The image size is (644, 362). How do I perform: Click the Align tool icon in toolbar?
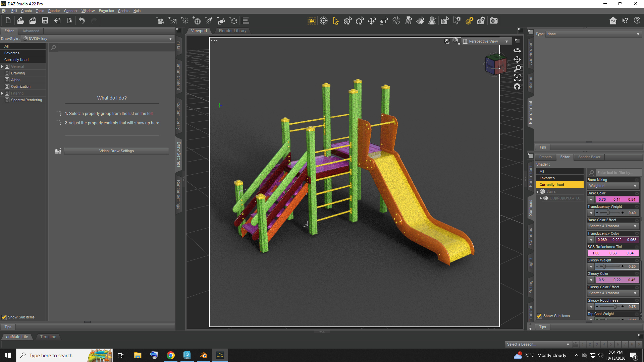point(246,21)
